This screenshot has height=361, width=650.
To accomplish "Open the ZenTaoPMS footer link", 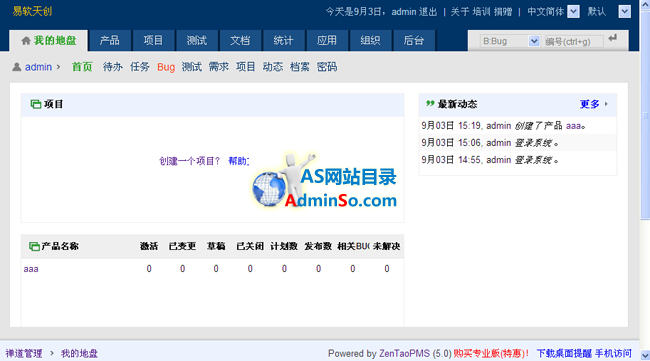I will 404,354.
